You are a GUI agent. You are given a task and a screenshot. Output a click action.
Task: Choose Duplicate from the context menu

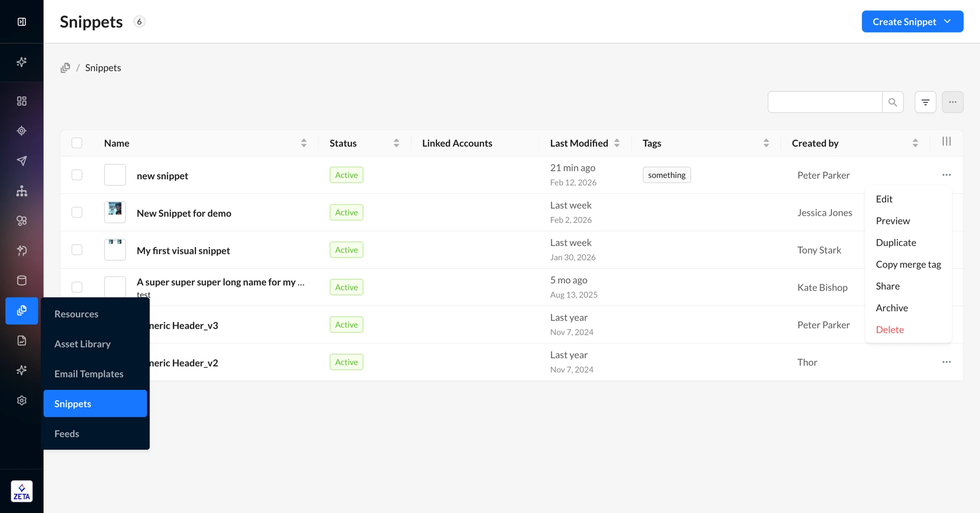(896, 242)
